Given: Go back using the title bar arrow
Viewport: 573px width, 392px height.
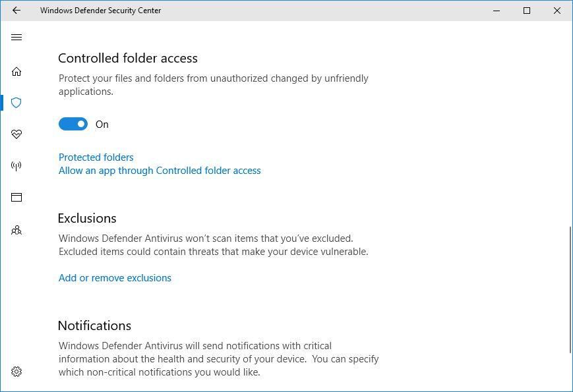Looking at the screenshot, I should point(16,11).
